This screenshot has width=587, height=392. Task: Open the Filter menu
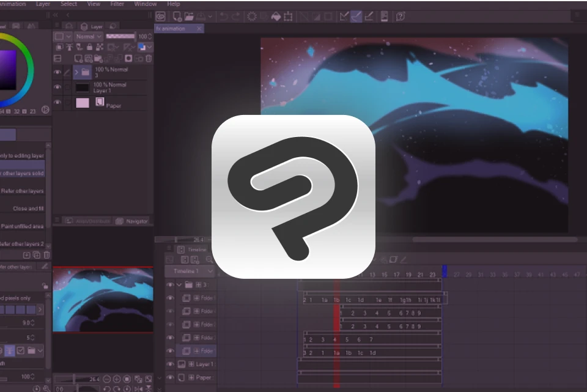[117, 4]
